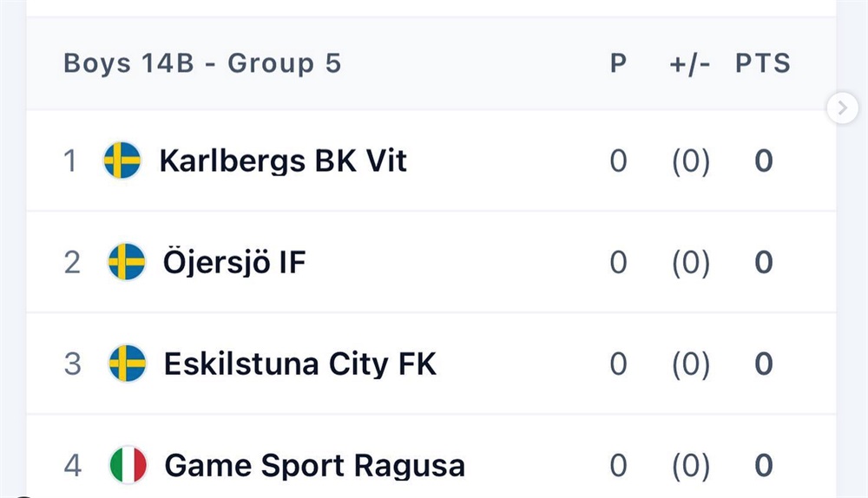Image resolution: width=868 pixels, height=498 pixels.
Task: Click the points value for Karlbergs BK Vit
Action: (763, 161)
